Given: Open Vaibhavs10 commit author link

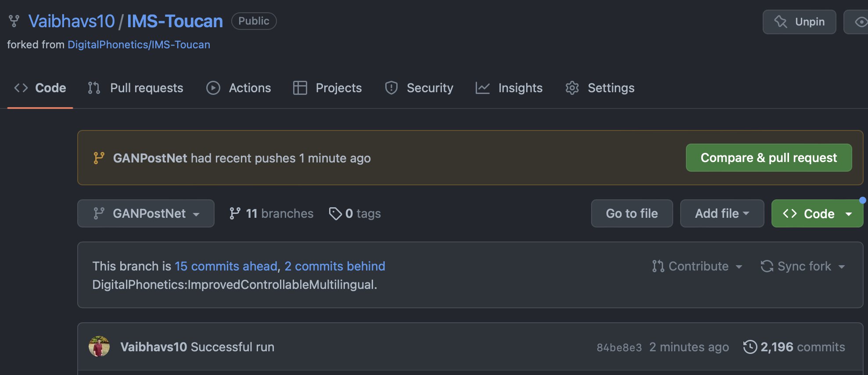Looking at the screenshot, I should pyautogui.click(x=154, y=347).
